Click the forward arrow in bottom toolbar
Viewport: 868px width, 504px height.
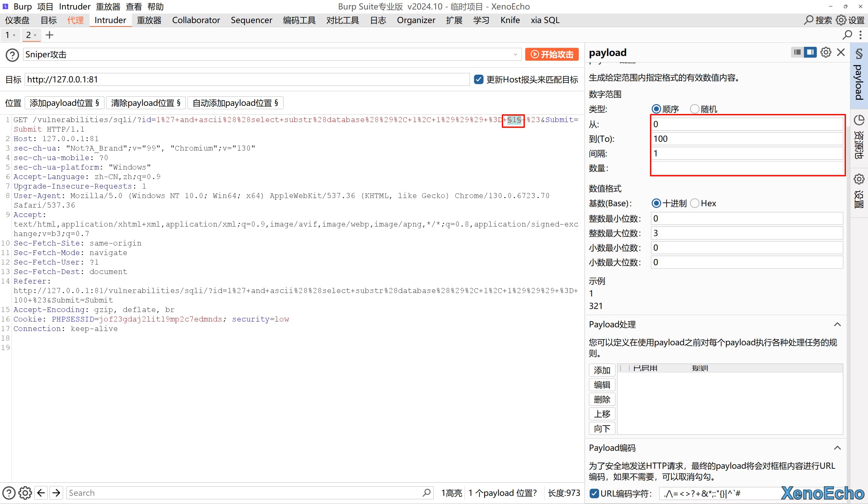(56, 492)
